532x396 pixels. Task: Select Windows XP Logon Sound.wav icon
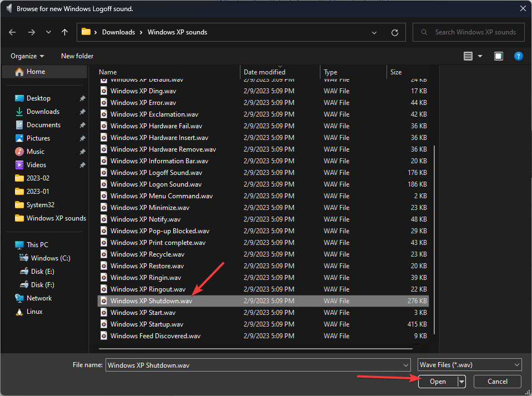[104, 184]
